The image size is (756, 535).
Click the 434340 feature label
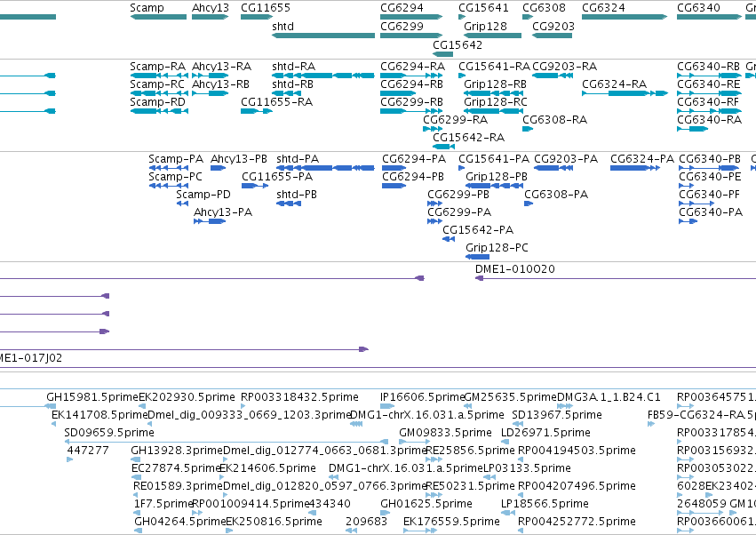point(330,504)
